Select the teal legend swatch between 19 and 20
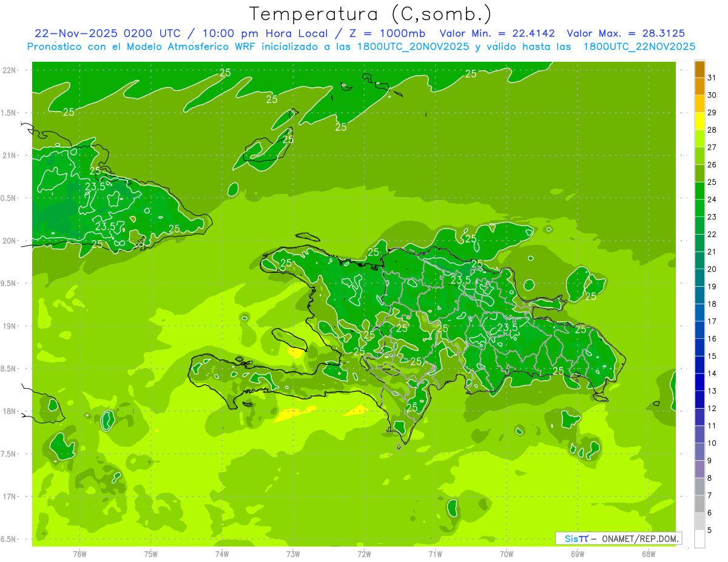Screen dimensions: 728x562 [699, 278]
